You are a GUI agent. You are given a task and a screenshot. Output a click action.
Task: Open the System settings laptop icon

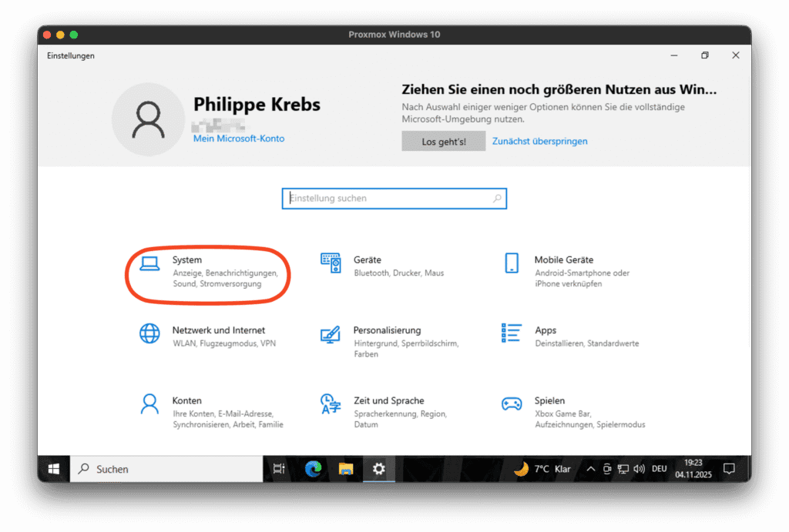point(149,263)
